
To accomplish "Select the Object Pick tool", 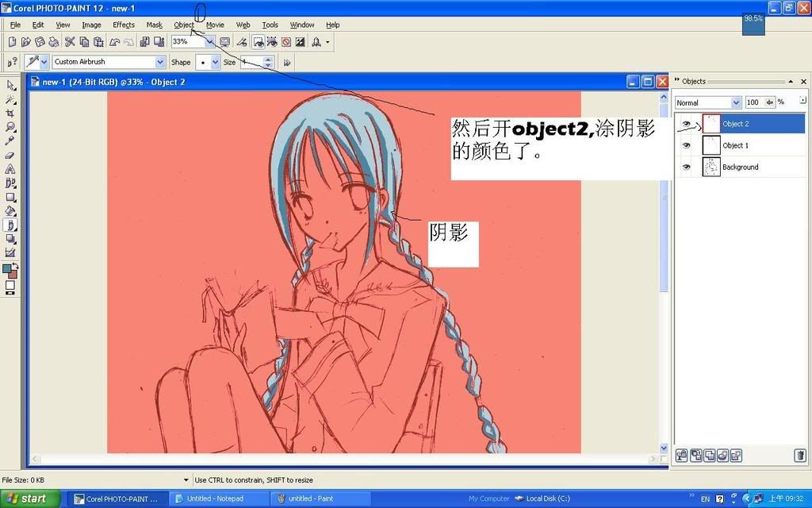I will tap(10, 86).
